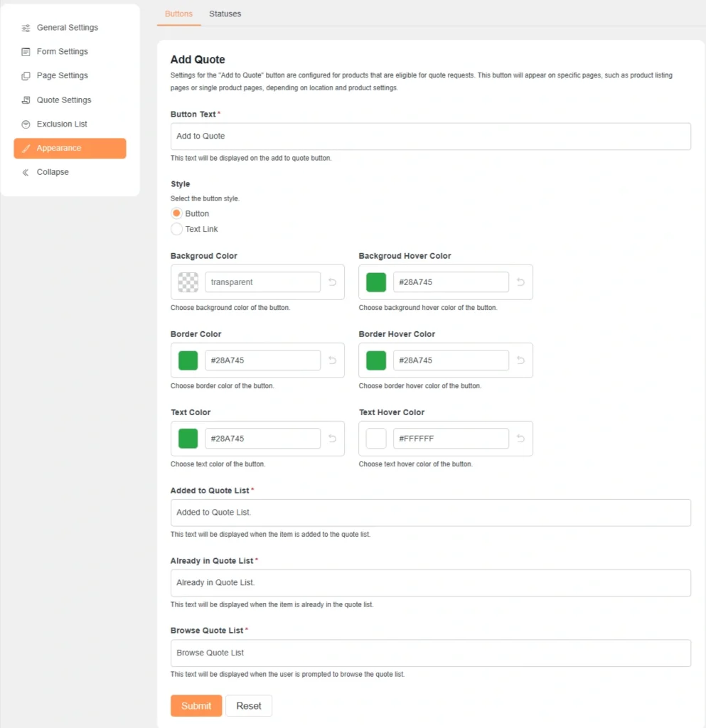This screenshot has height=728, width=706.
Task: Open the Exclusion List section
Action: click(61, 124)
